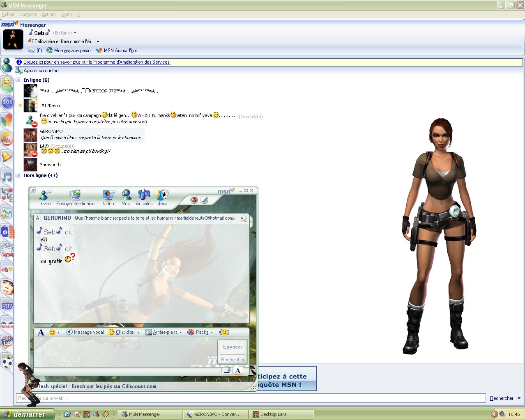Screen dimensions: 525x420
Task: Open the bell alerts tab in the sidebar
Action: (x=7, y=156)
